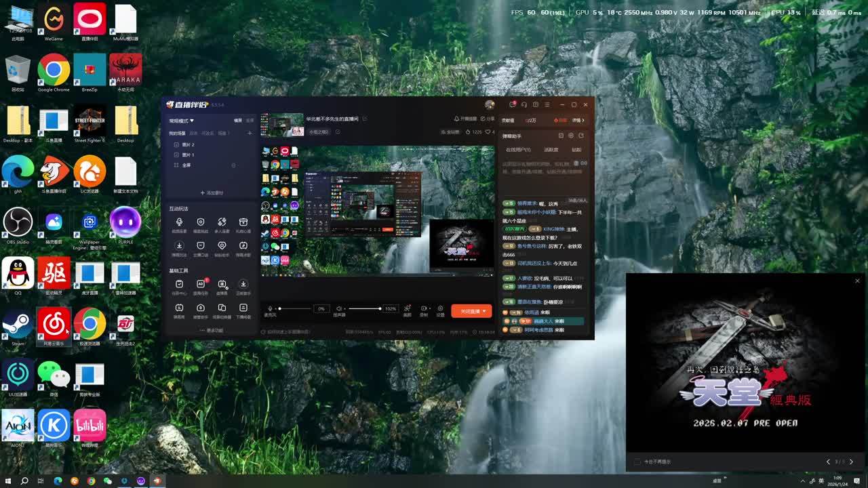Toggle the 图片 1 source checkbox
This screenshot has width=868, height=488.
pyautogui.click(x=176, y=155)
